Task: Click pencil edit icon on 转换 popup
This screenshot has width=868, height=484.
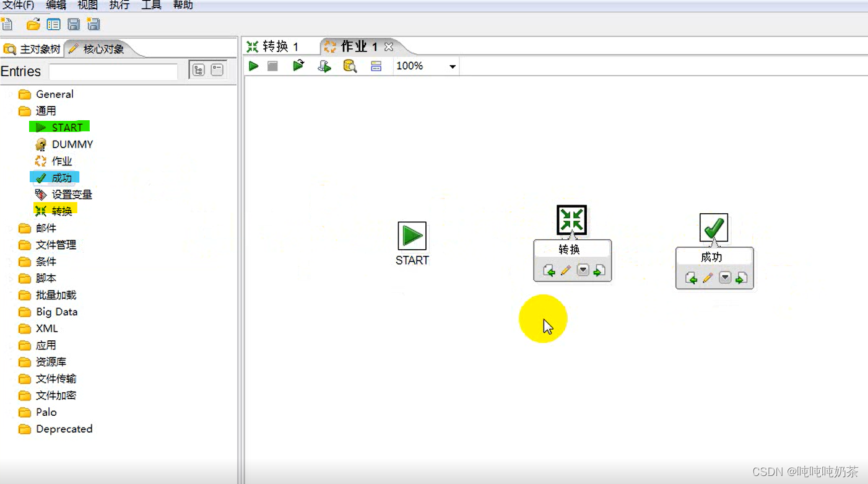Action: (565, 271)
